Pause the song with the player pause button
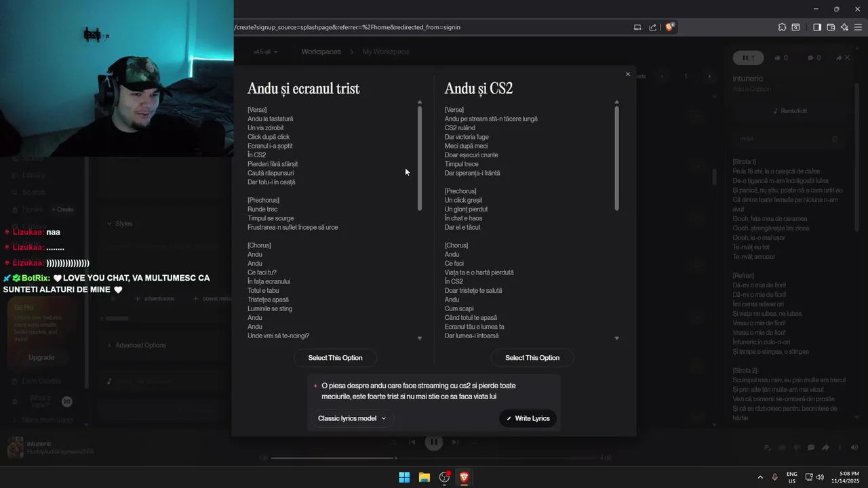The height and width of the screenshot is (488, 868). tap(433, 442)
